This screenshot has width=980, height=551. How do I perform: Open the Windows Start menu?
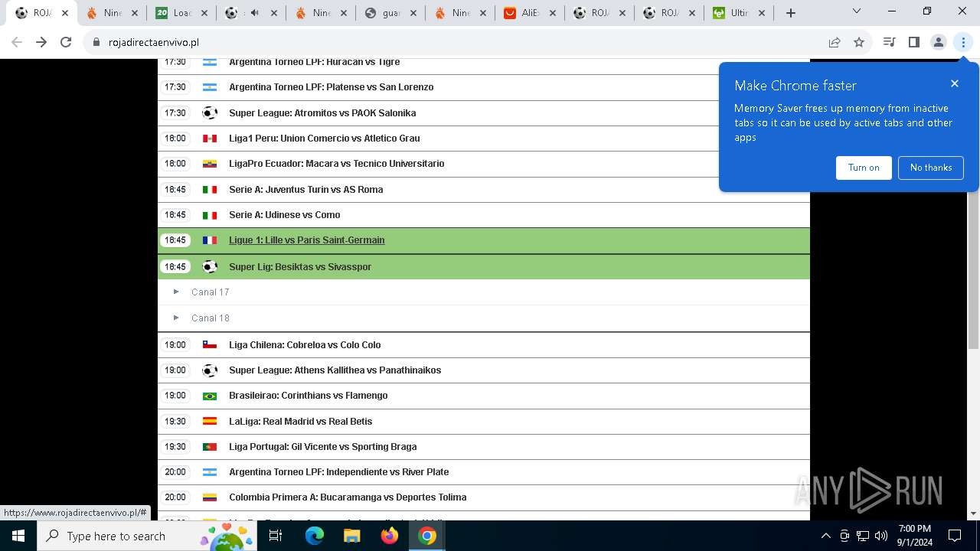click(18, 536)
